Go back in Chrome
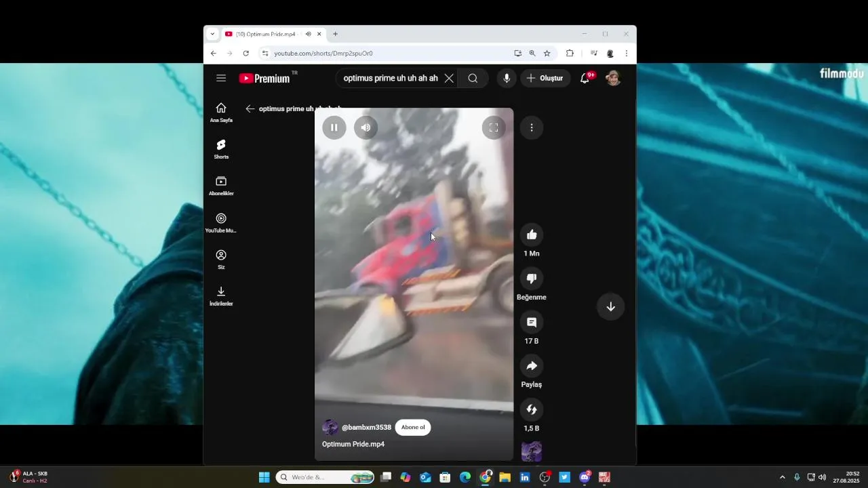The width and height of the screenshot is (868, 488). click(213, 53)
